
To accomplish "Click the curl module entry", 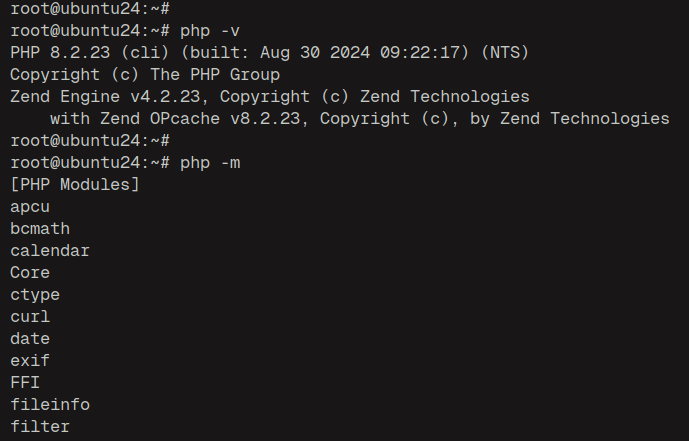I will [x=30, y=317].
